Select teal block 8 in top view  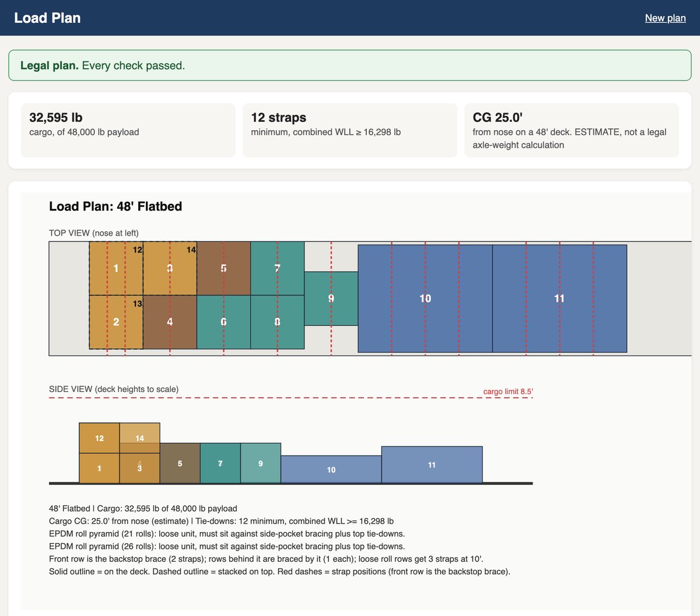pos(278,322)
